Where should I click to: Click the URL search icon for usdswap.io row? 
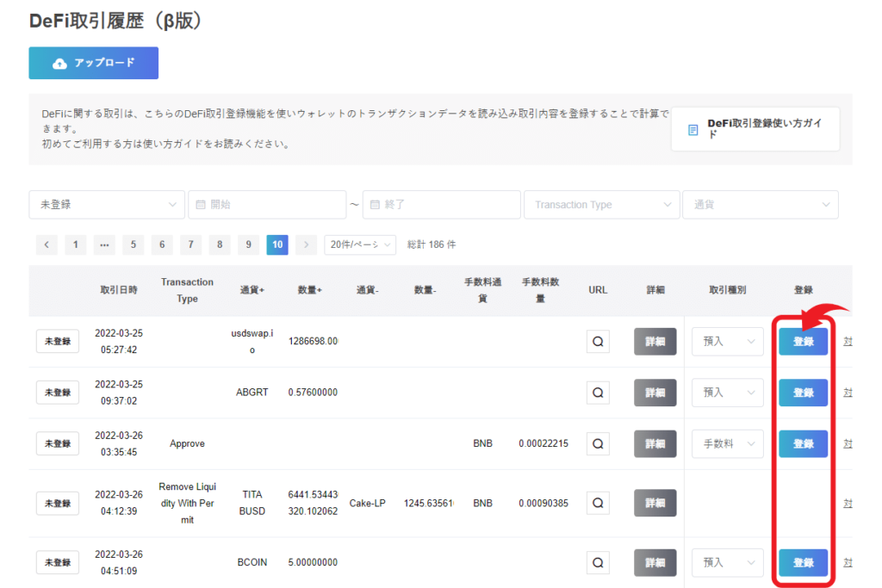click(x=598, y=341)
